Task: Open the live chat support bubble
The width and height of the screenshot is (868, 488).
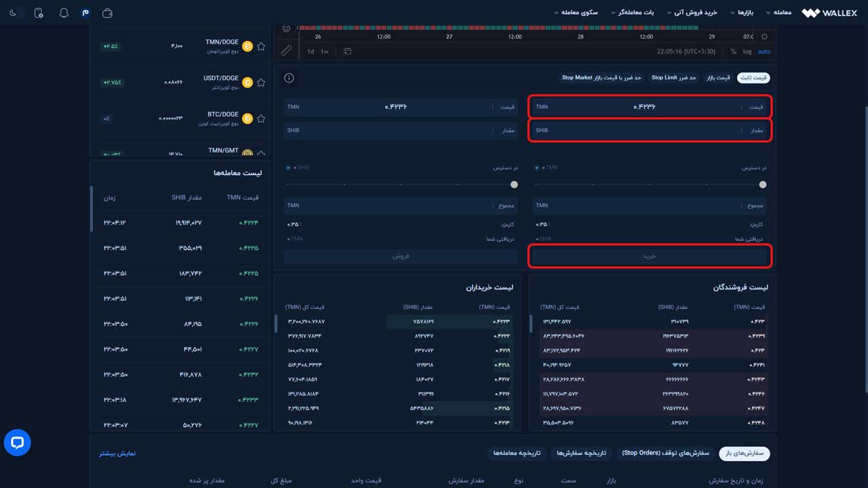Action: coord(18,443)
